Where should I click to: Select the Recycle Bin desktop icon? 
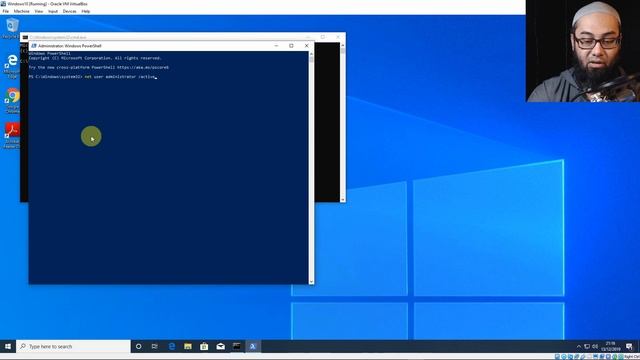(12, 29)
